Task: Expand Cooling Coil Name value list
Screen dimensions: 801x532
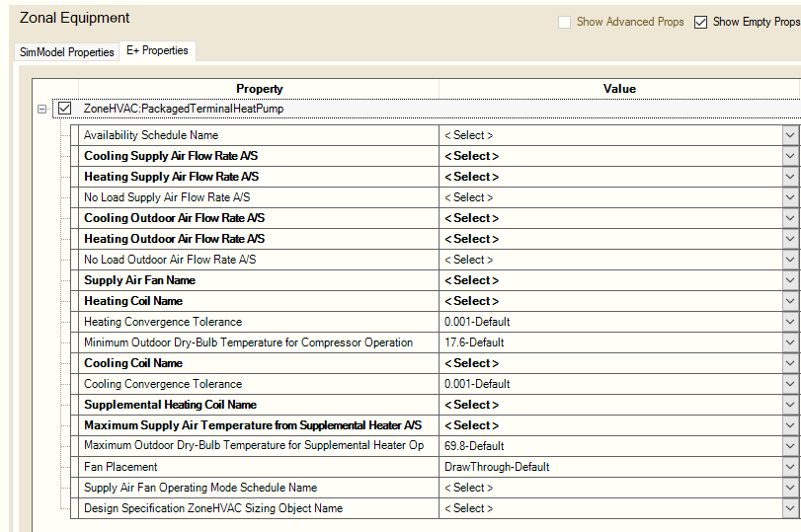Action: click(x=790, y=363)
